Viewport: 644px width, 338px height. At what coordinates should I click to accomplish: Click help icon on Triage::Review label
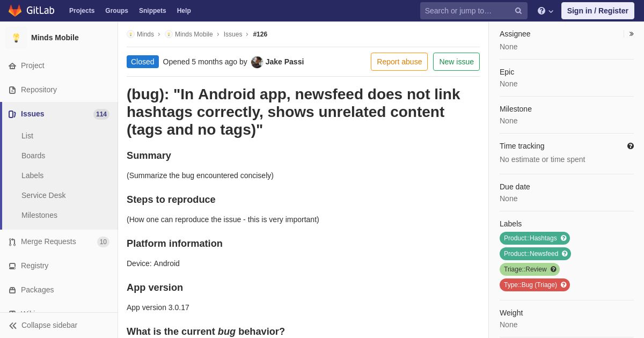(x=553, y=269)
